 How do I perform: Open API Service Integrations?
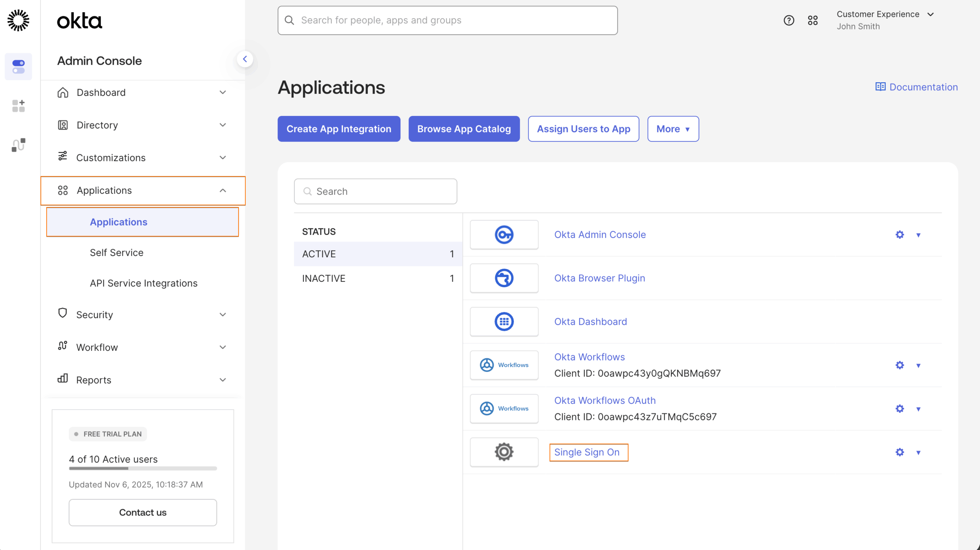(143, 283)
